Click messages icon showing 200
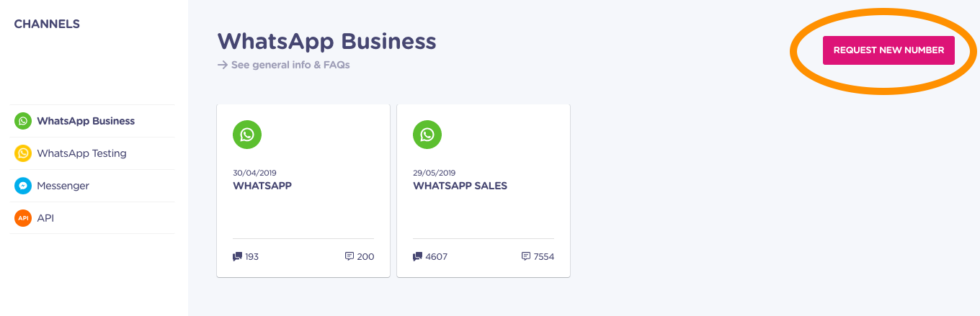Viewport: 980px width, 316px height. [349, 256]
